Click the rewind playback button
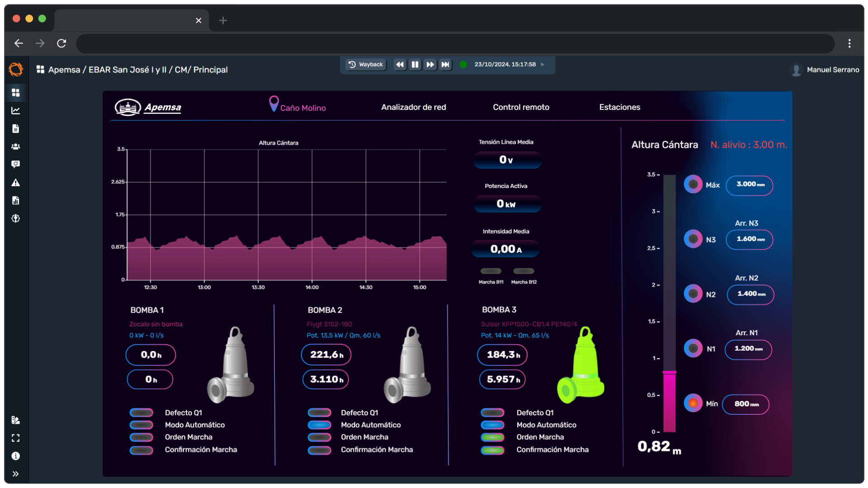868x488 pixels. tap(400, 65)
